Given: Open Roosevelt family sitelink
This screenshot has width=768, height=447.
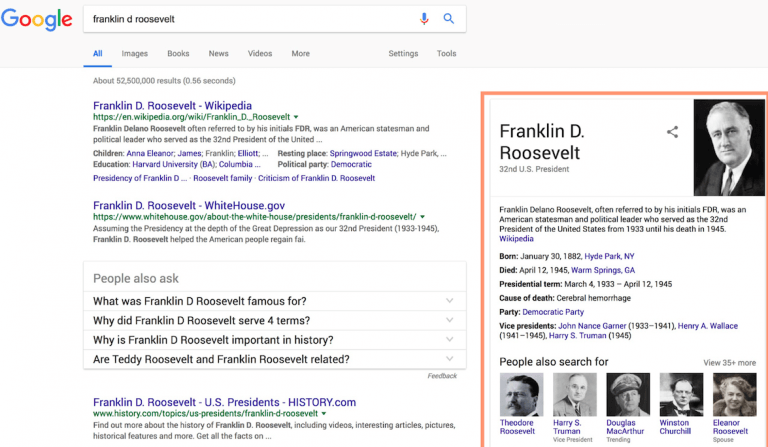Looking at the screenshot, I should [222, 178].
